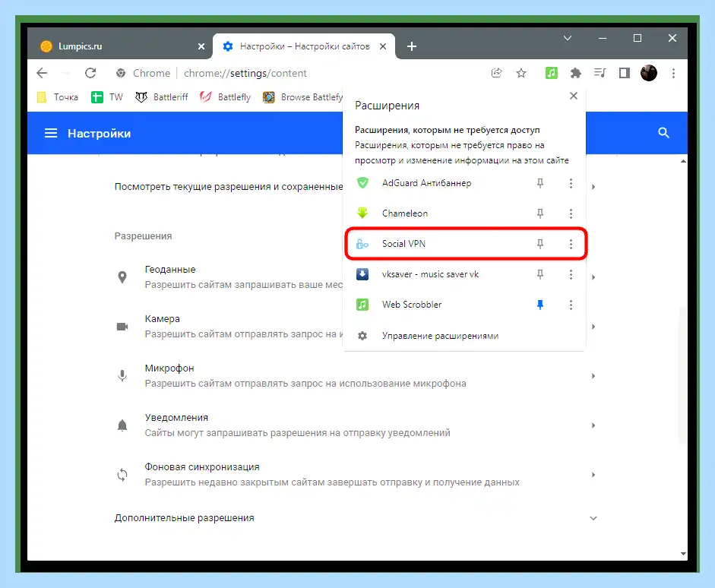
Task: Share this page via share icon
Action: coord(497,73)
